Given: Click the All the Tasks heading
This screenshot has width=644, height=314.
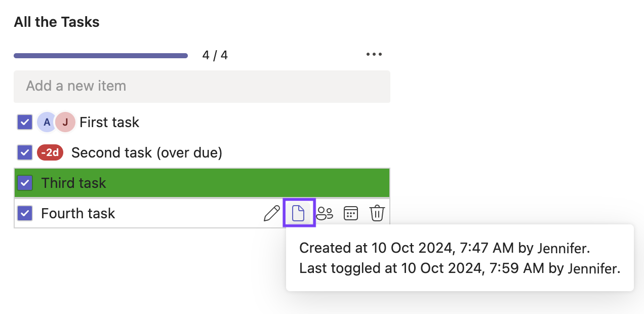Looking at the screenshot, I should click(57, 22).
